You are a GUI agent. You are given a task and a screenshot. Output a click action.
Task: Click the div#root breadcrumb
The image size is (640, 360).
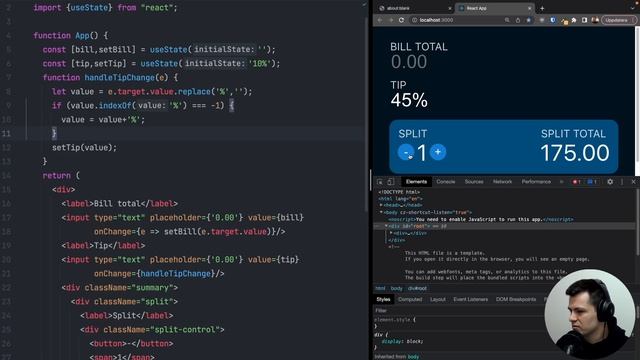click(417, 288)
